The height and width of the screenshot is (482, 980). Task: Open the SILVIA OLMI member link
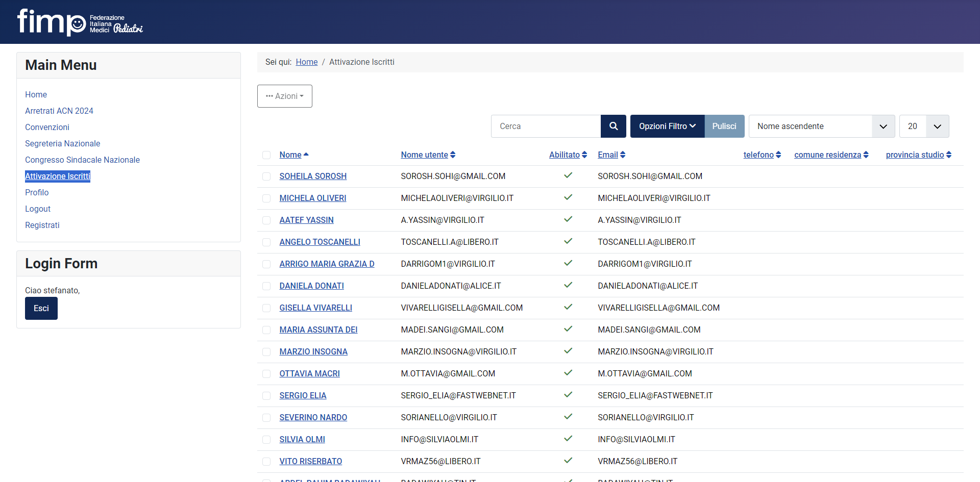coord(302,439)
